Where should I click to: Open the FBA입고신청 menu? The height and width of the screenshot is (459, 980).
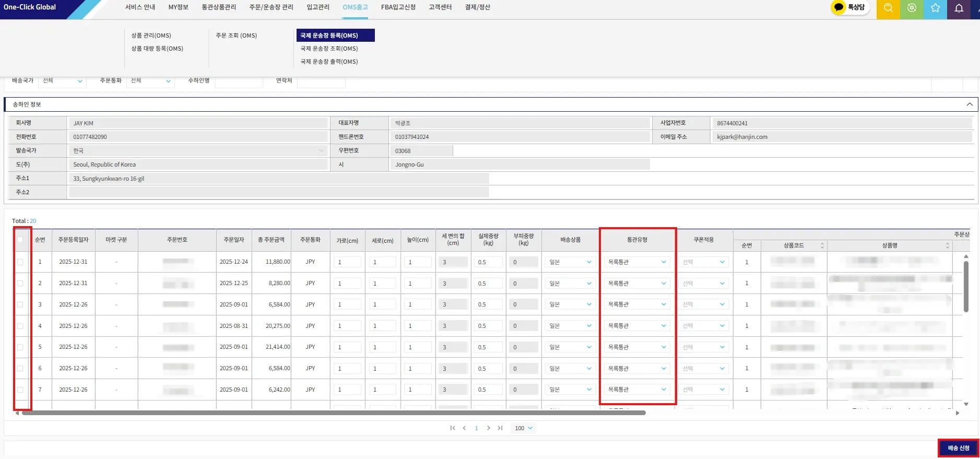click(x=398, y=7)
